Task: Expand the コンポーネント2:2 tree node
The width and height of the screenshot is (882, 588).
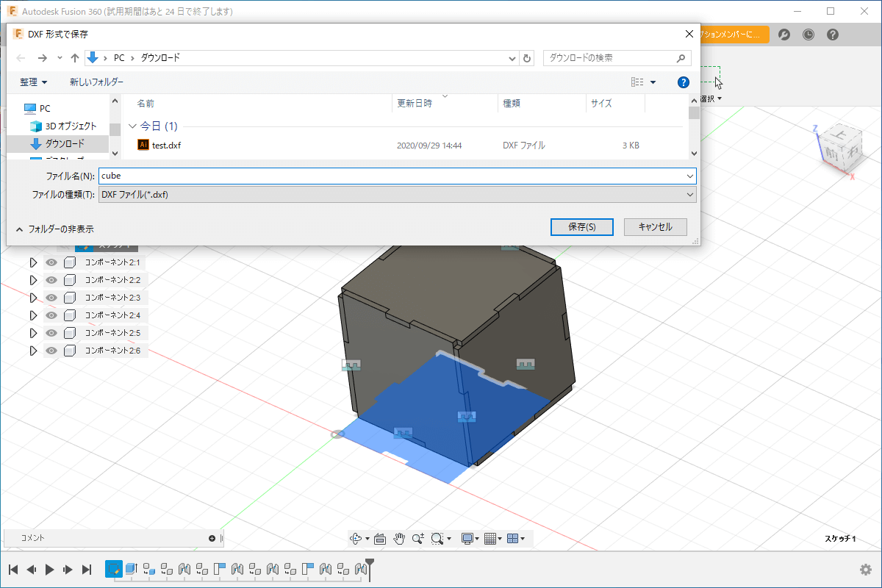Action: click(32, 280)
